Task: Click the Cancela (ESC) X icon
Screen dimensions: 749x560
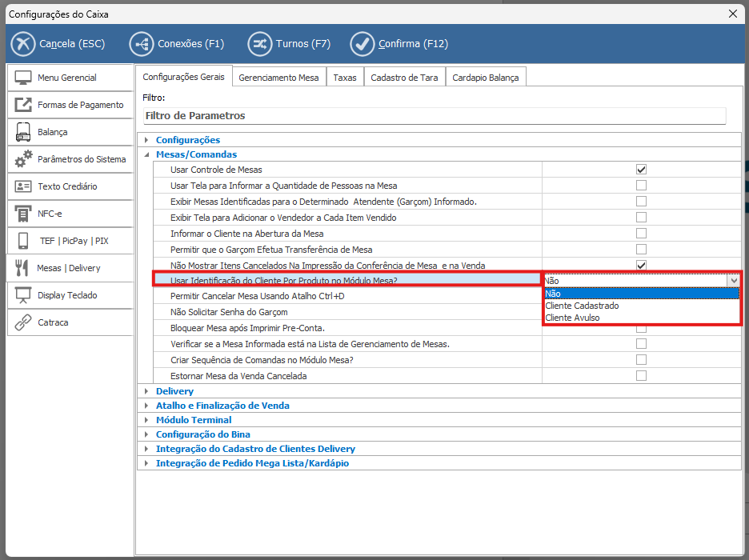Action: pos(24,43)
